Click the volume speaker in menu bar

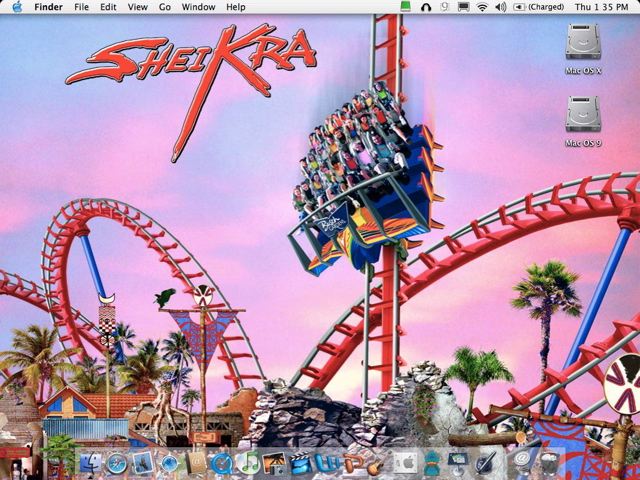coord(500,7)
